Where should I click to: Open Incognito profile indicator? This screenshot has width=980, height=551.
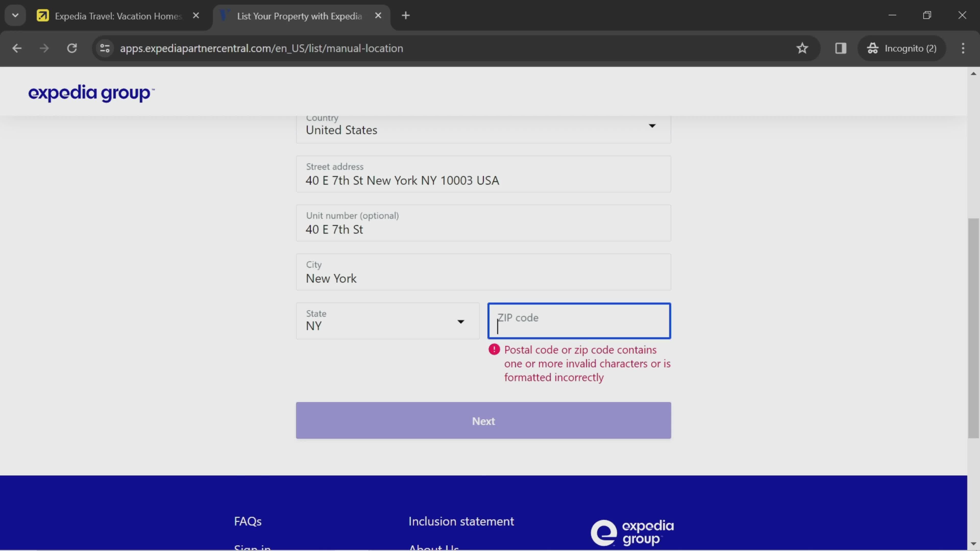tap(902, 48)
